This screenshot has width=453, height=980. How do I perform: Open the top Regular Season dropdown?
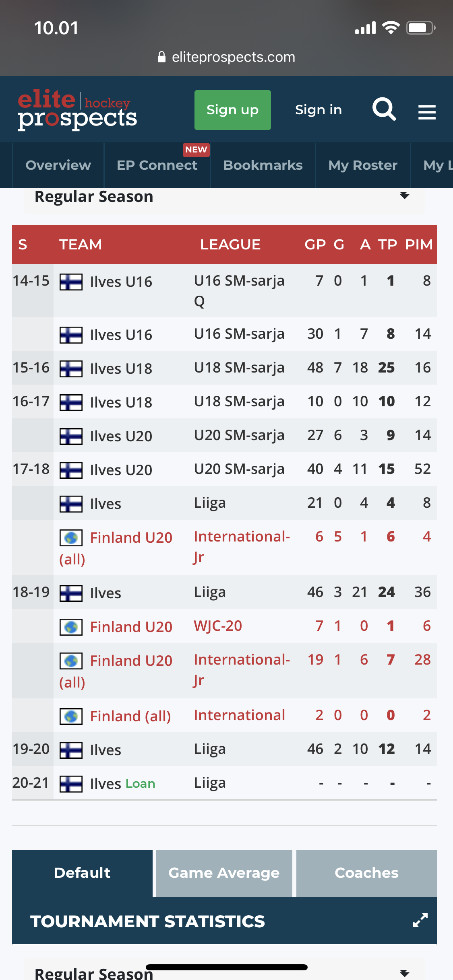click(404, 196)
